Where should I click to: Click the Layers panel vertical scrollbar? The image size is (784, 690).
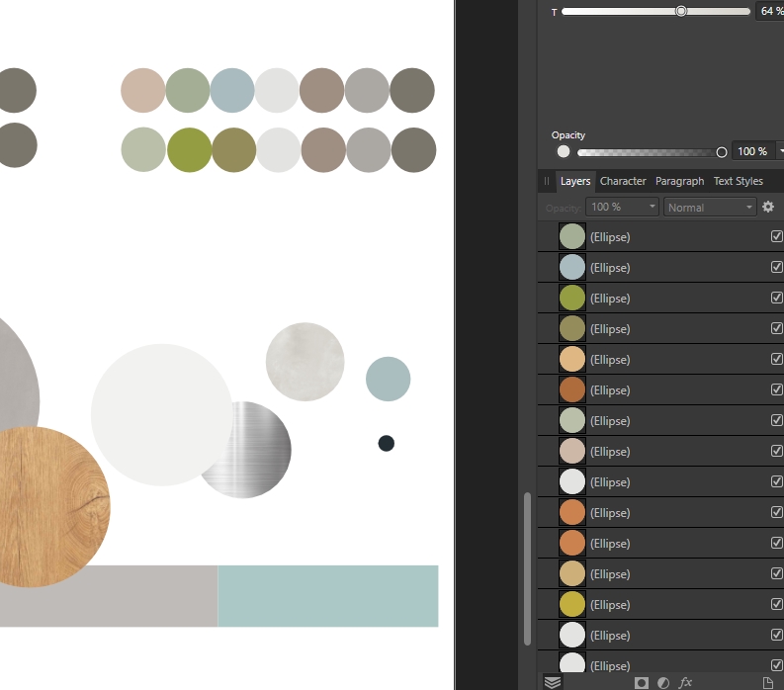click(527, 569)
